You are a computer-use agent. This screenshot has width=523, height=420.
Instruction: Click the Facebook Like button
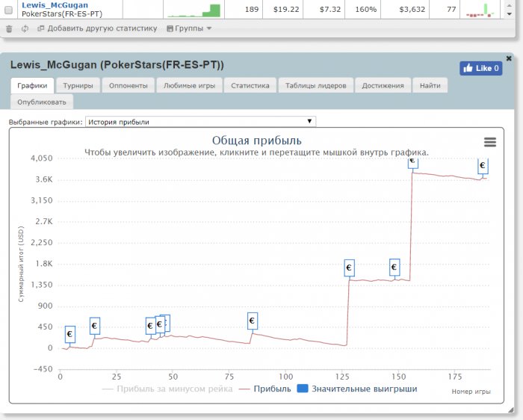pyautogui.click(x=480, y=69)
